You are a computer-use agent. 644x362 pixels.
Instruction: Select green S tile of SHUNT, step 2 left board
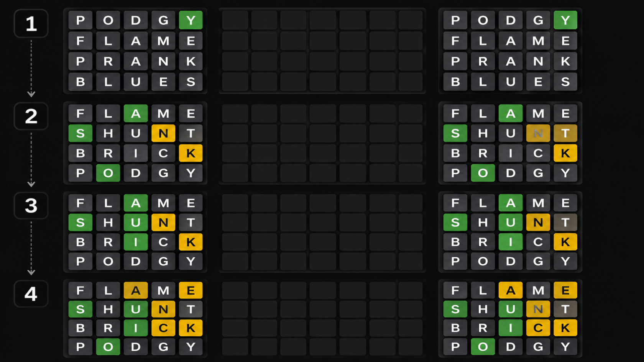[80, 133]
